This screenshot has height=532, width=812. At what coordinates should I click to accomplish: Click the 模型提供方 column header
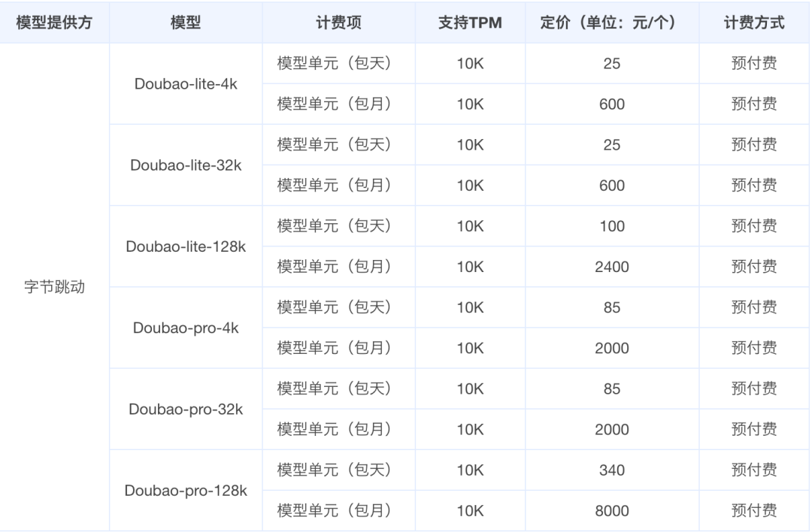tap(54, 23)
